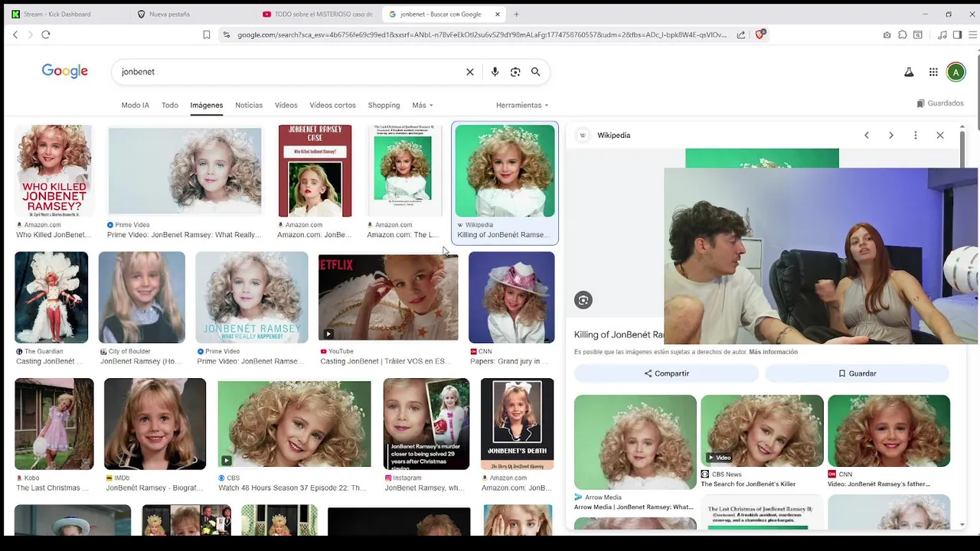Open Arrow Media related image thumbnail
The width and height of the screenshot is (980, 551).
tap(635, 442)
